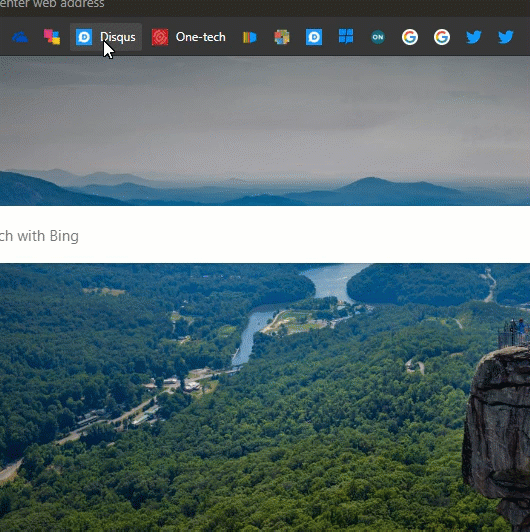Open the blue Windows tiles favorite
530x532 pixels.
pyautogui.click(x=346, y=36)
